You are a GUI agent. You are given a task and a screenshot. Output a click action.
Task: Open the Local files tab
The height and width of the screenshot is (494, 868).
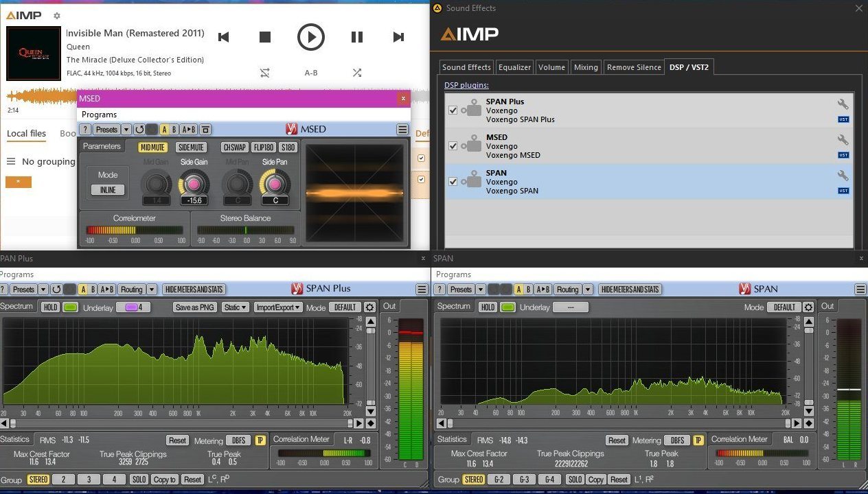click(27, 134)
